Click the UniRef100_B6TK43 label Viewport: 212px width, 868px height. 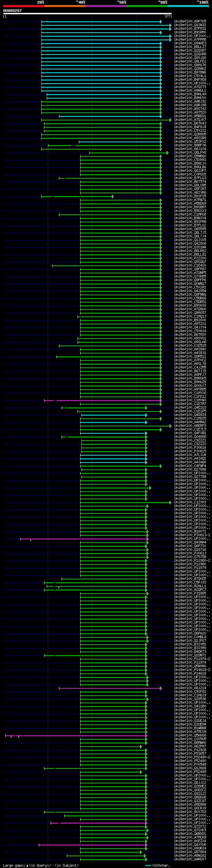tap(190, 123)
